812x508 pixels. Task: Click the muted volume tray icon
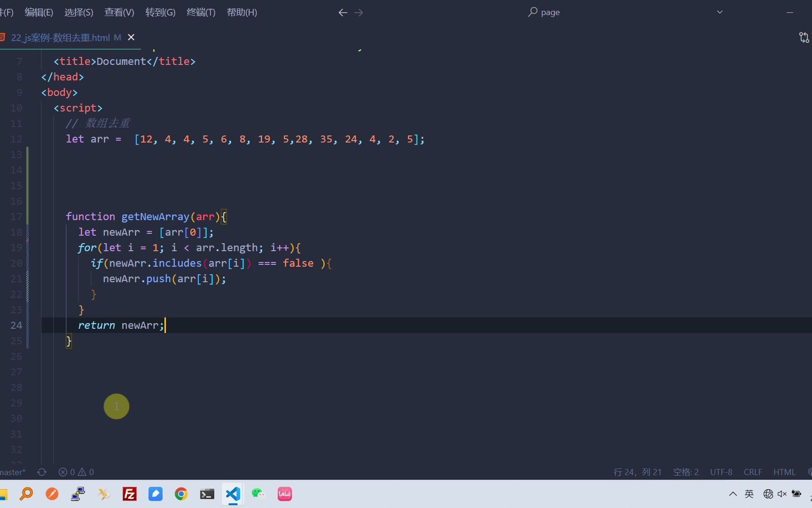[782, 494]
